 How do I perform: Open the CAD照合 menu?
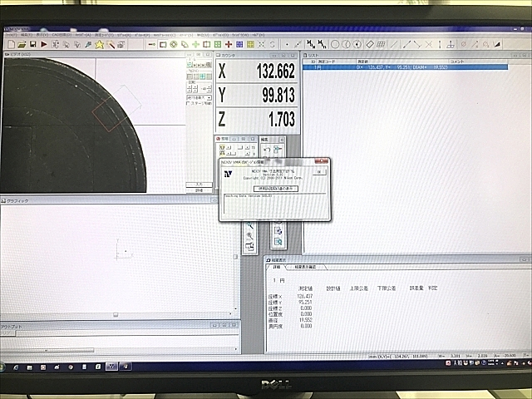pos(62,35)
